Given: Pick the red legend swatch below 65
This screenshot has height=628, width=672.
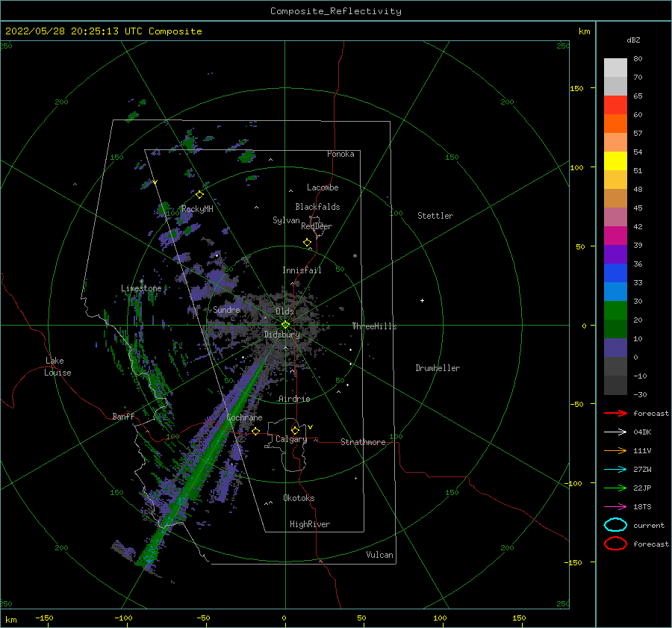Looking at the screenshot, I should (615, 105).
